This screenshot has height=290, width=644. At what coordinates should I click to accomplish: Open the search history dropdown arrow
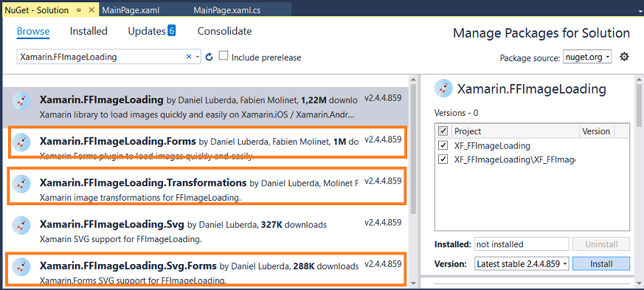click(x=198, y=57)
